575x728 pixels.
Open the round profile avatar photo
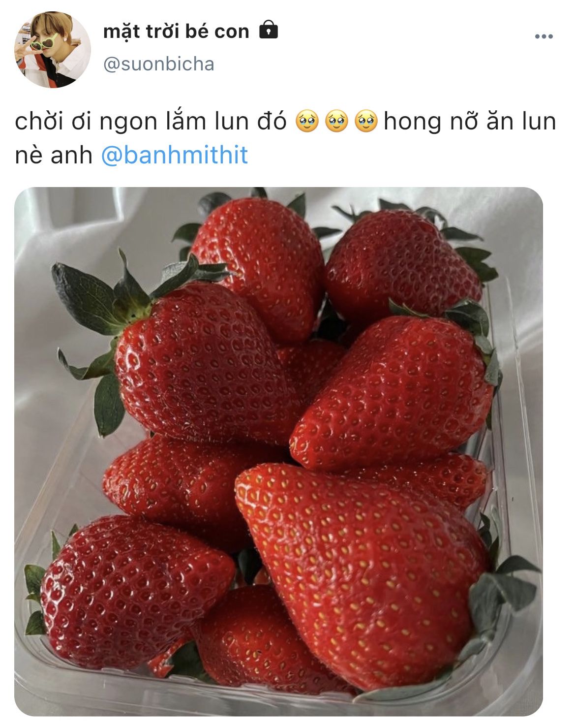coord(53,50)
